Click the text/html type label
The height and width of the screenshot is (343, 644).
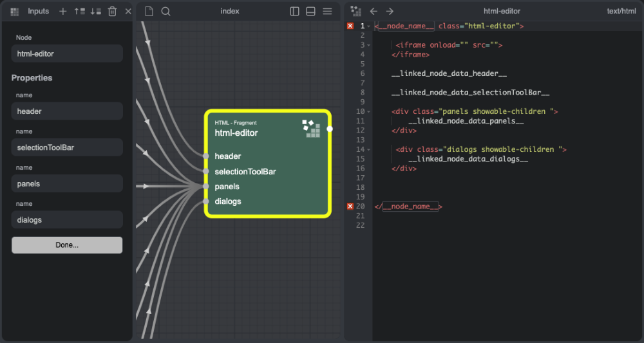coord(621,12)
